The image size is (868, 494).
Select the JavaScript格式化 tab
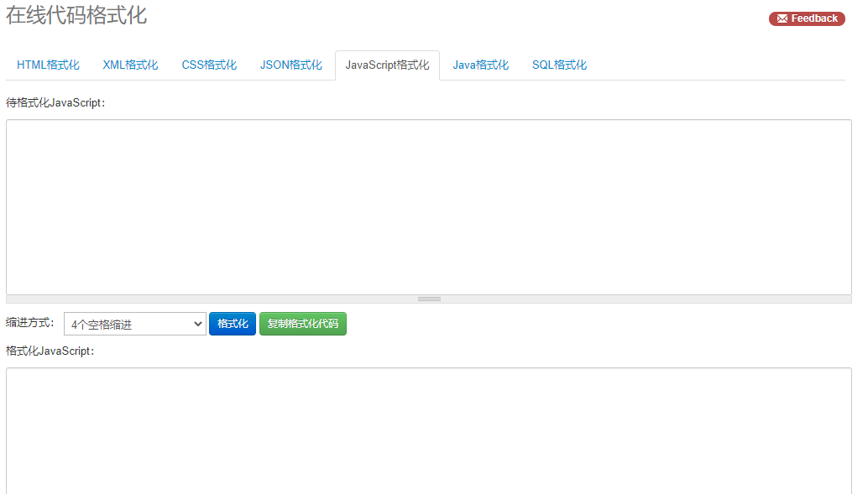(x=388, y=65)
